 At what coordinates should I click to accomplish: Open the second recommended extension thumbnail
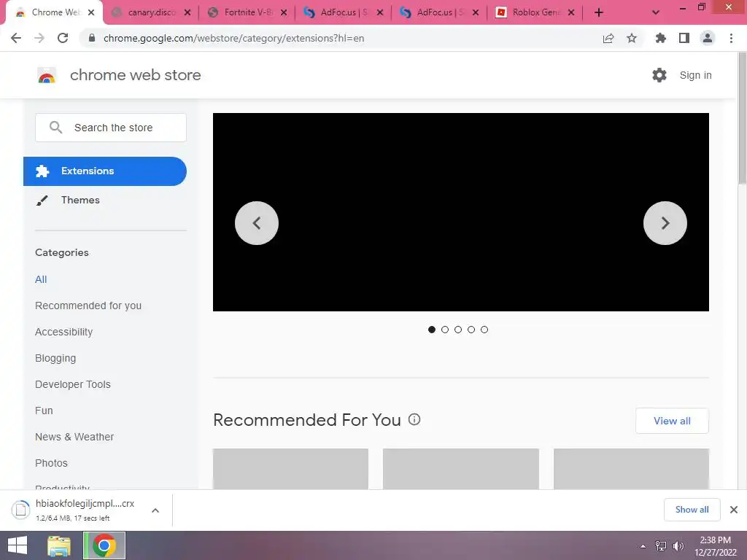coord(461,469)
